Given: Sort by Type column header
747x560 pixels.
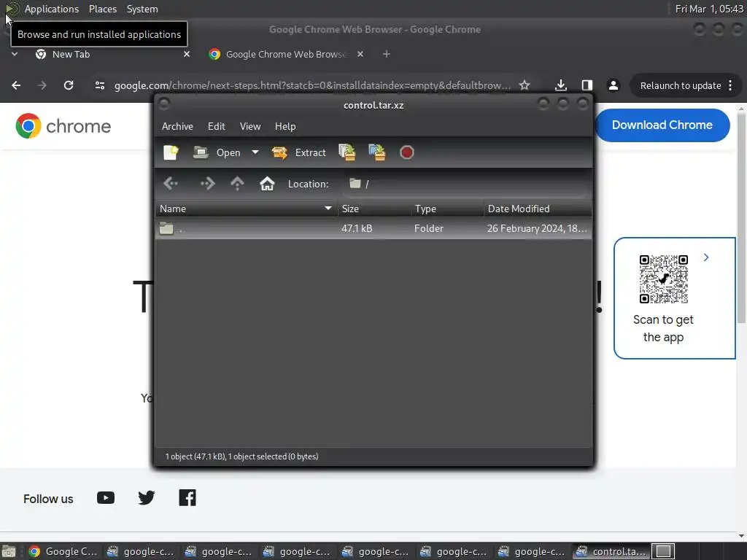Looking at the screenshot, I should [447, 209].
